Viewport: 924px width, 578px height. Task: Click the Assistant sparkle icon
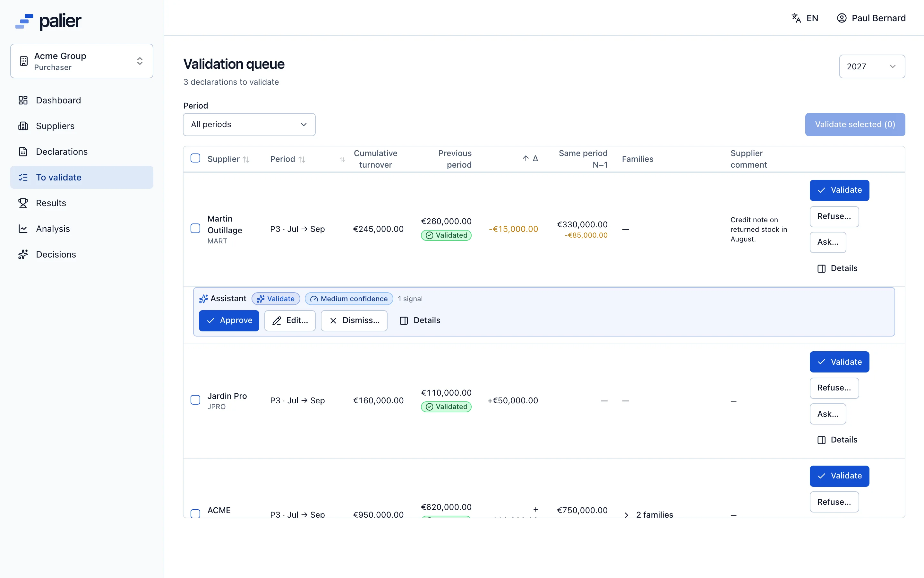(x=203, y=299)
